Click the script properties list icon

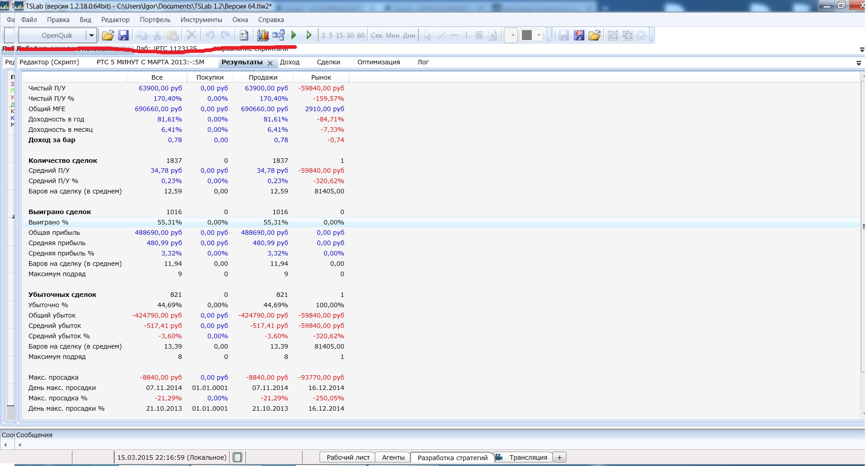[244, 36]
